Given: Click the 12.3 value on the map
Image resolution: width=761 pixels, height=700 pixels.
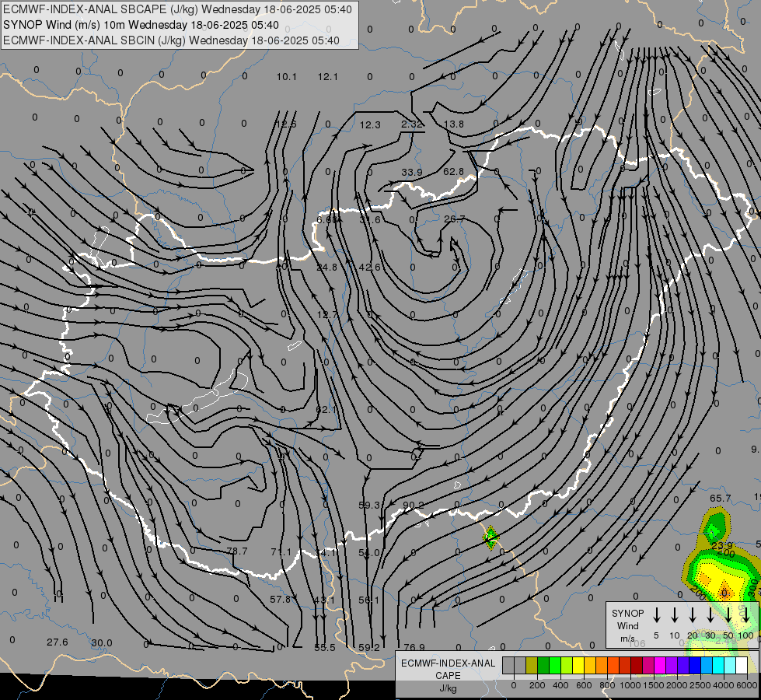Looking at the screenshot, I should [370, 125].
